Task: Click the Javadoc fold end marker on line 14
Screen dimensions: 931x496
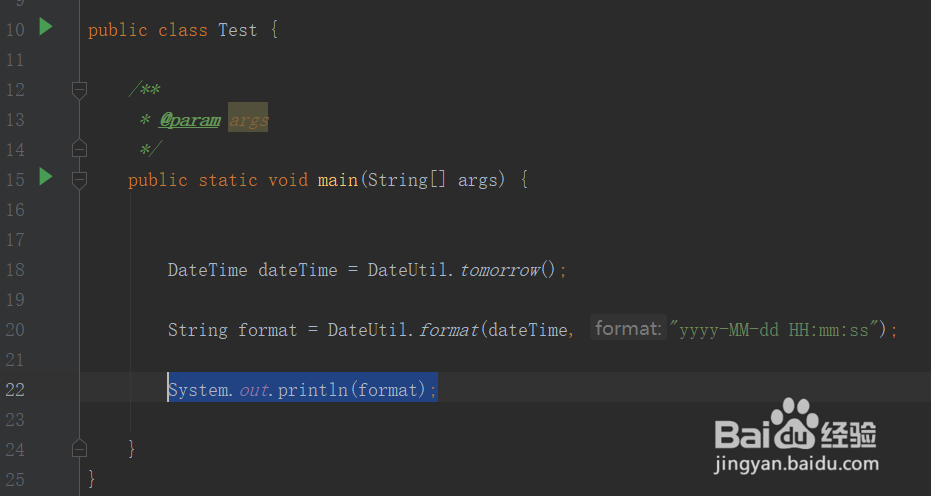Action: click(79, 149)
